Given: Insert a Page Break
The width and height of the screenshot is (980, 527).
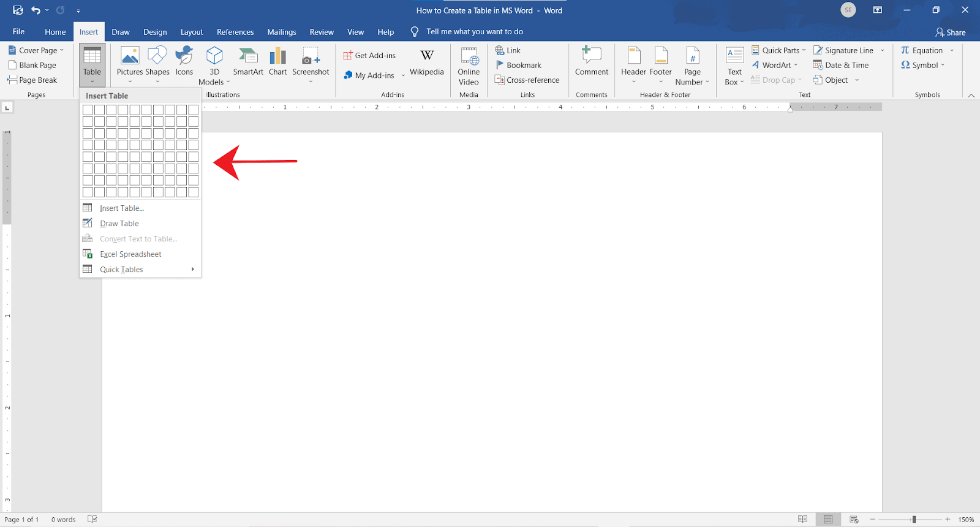Looking at the screenshot, I should 32,80.
